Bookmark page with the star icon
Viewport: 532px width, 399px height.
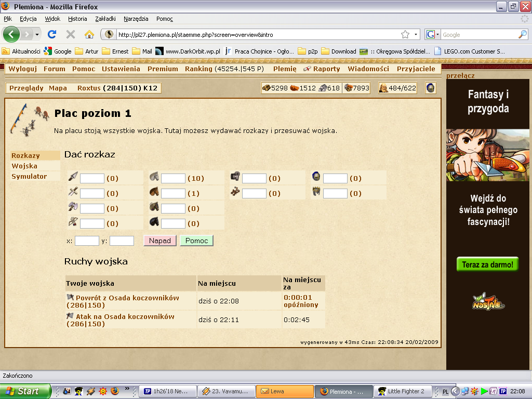pos(405,34)
